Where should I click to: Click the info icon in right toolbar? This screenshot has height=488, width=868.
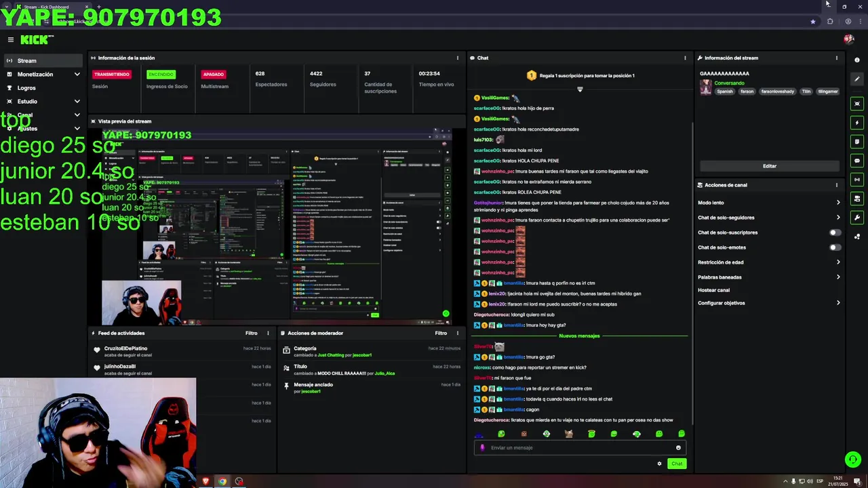coord(857,60)
